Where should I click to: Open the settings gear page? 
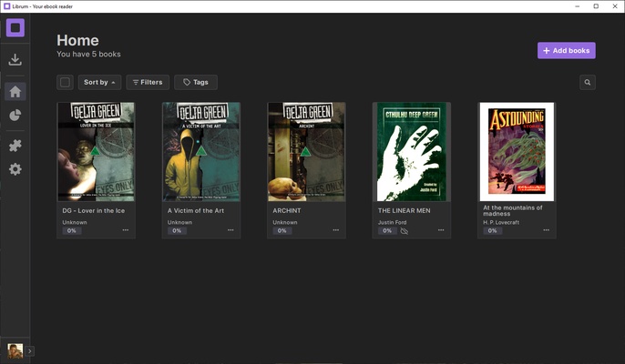(x=15, y=169)
